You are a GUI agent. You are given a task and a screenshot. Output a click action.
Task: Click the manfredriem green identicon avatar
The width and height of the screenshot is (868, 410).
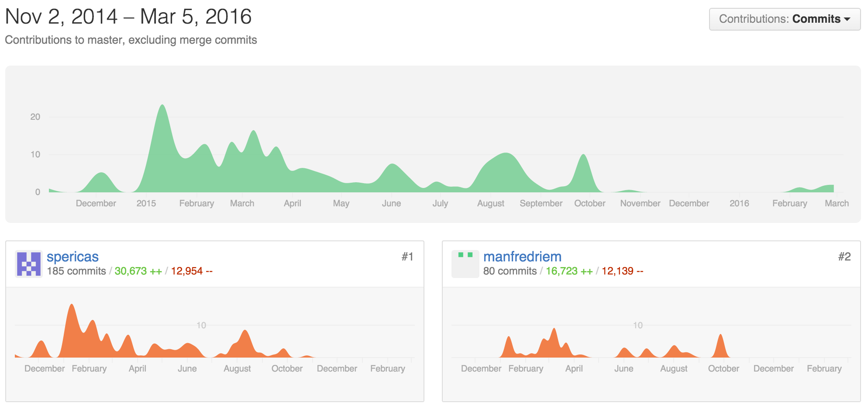click(x=465, y=264)
